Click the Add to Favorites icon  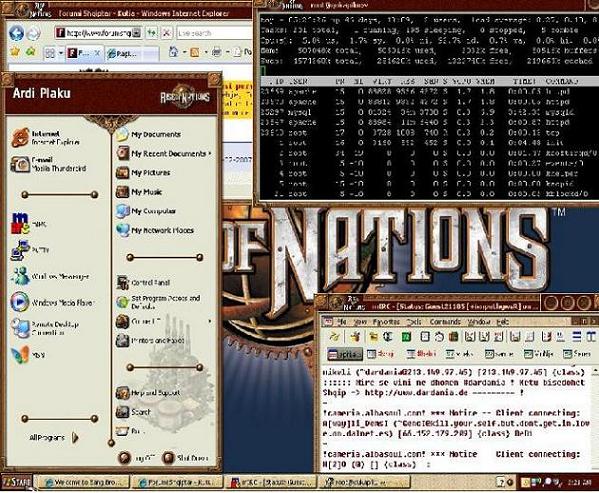[30, 52]
